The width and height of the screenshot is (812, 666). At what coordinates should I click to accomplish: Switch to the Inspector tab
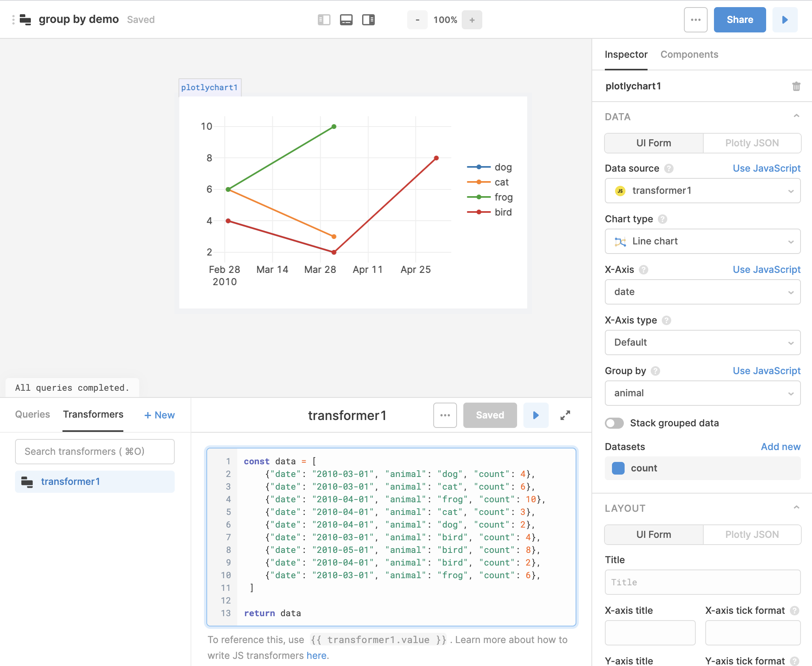tap(626, 55)
